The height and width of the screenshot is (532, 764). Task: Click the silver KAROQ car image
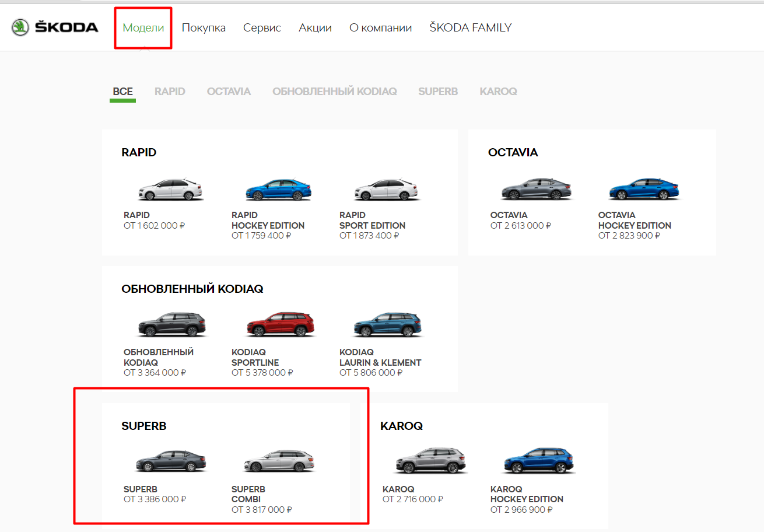click(431, 461)
